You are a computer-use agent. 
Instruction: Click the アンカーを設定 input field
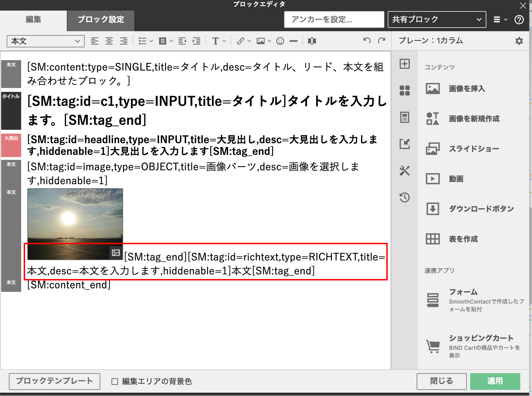click(334, 19)
